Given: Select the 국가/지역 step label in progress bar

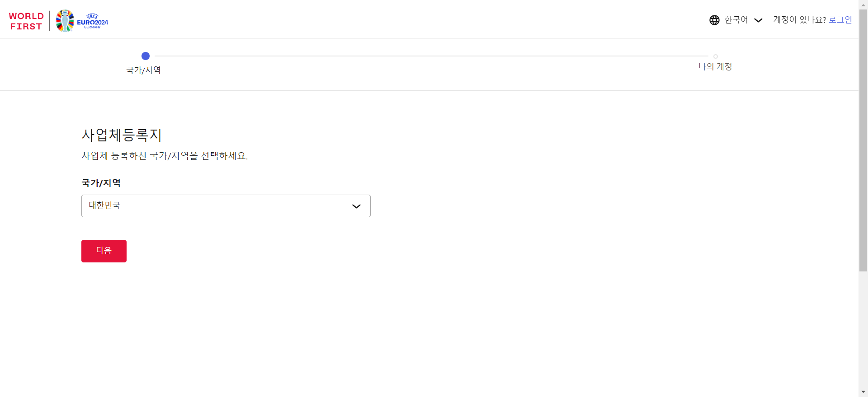Looking at the screenshot, I should point(143,70).
